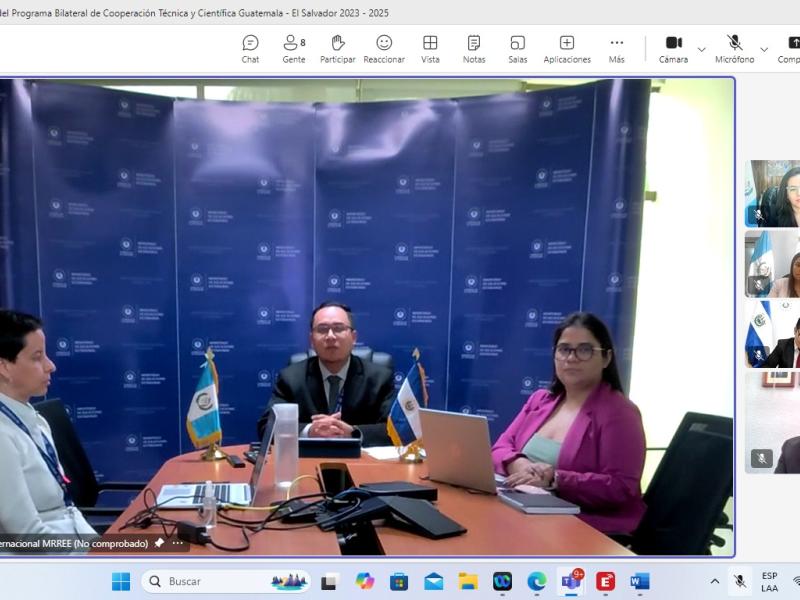Open meeting Notas
The height and width of the screenshot is (600, 800).
coord(474,48)
